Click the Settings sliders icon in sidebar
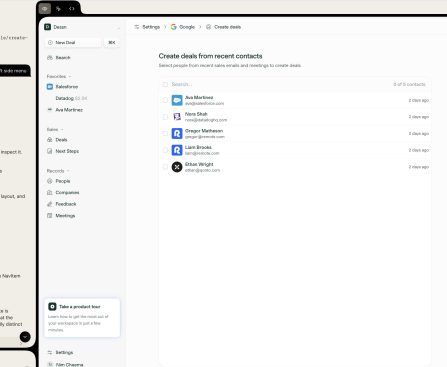The width and height of the screenshot is (447, 367). (50, 352)
